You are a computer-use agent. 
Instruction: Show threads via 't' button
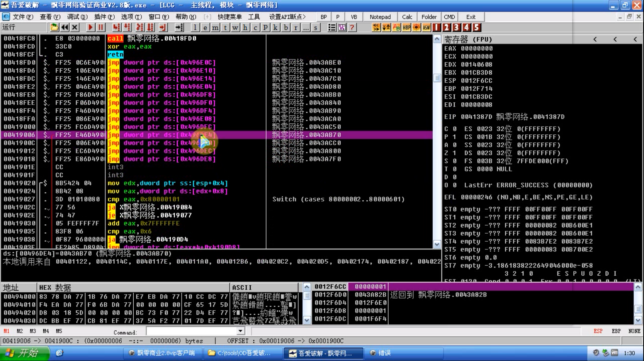(225, 27)
